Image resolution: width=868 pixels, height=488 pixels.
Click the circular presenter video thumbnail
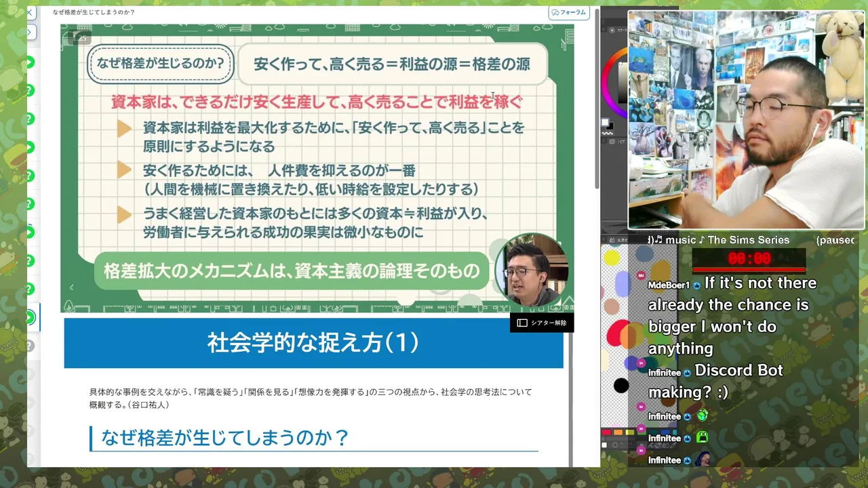pyautogui.click(x=531, y=270)
